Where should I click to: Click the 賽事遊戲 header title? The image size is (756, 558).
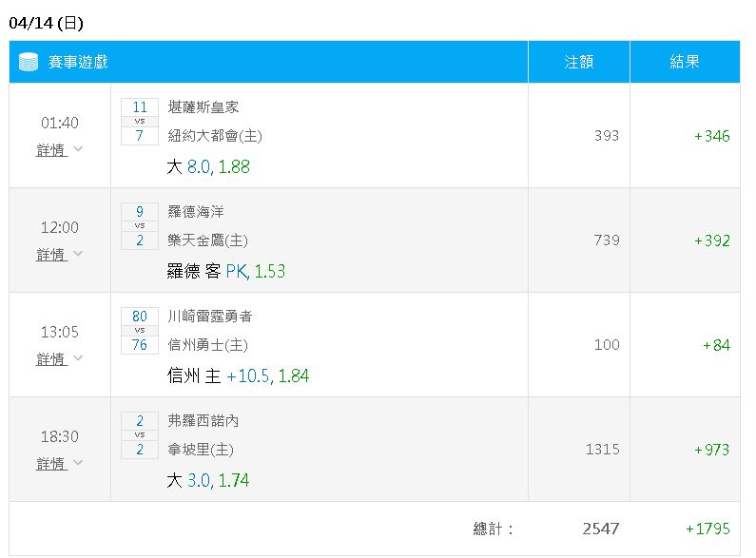tap(78, 62)
